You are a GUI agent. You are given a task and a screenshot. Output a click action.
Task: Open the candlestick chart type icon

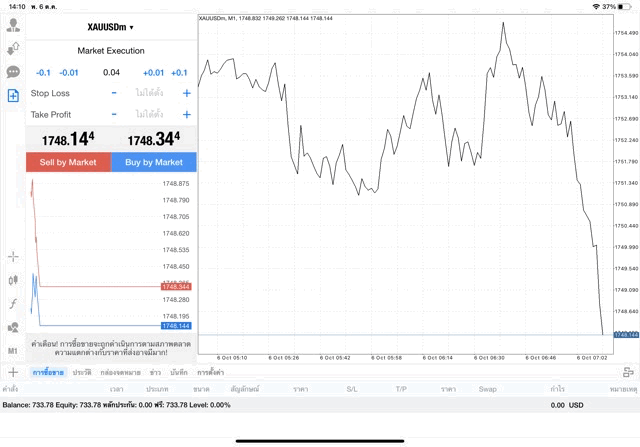(x=13, y=281)
